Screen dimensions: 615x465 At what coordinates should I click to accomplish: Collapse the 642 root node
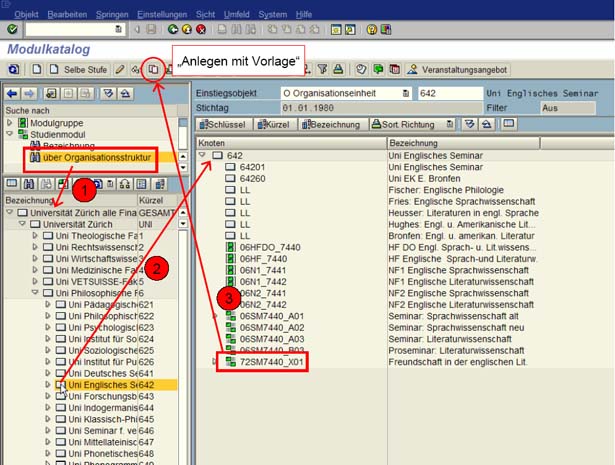[x=203, y=155]
